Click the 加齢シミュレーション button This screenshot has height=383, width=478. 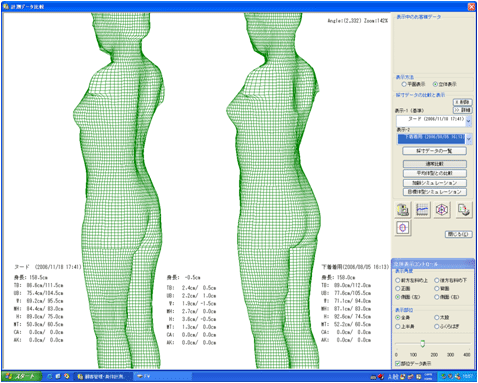[x=434, y=183]
